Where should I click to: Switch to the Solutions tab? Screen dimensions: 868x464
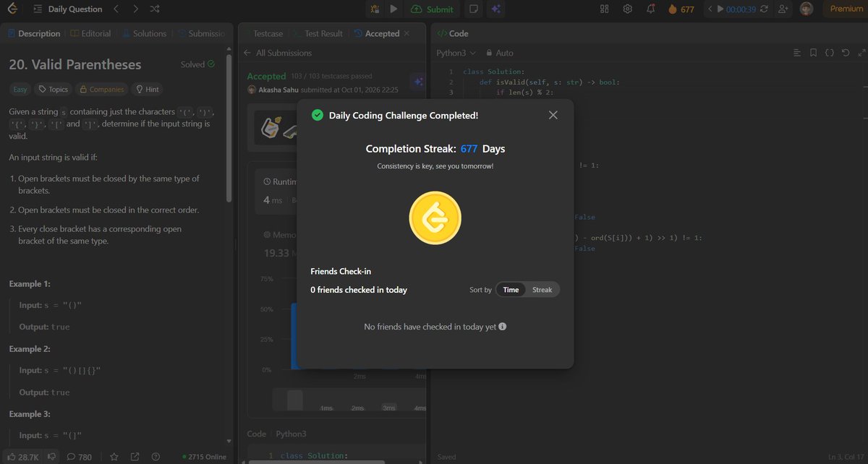(x=144, y=33)
